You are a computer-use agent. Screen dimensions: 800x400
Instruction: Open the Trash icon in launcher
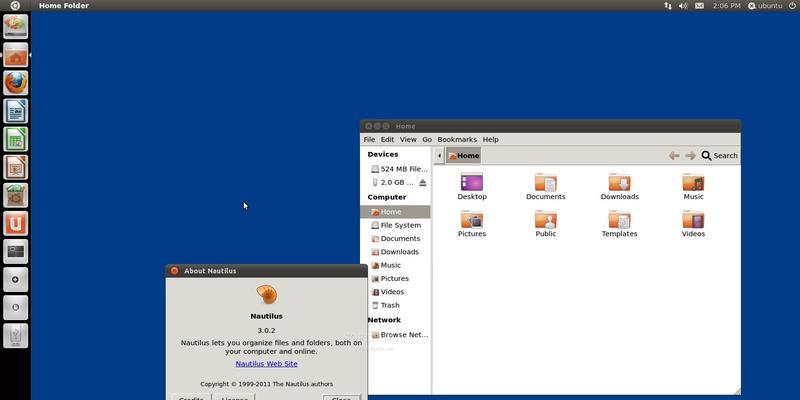16,336
